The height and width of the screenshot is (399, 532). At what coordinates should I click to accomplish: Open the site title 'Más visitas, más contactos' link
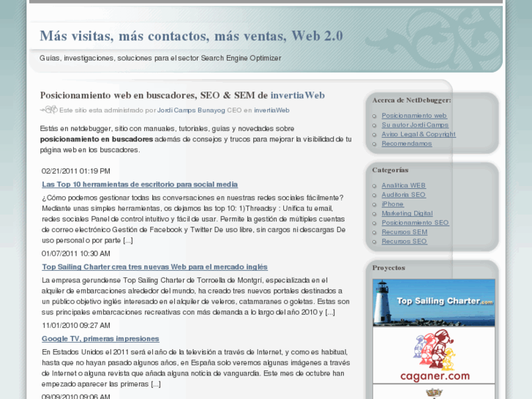191,36
